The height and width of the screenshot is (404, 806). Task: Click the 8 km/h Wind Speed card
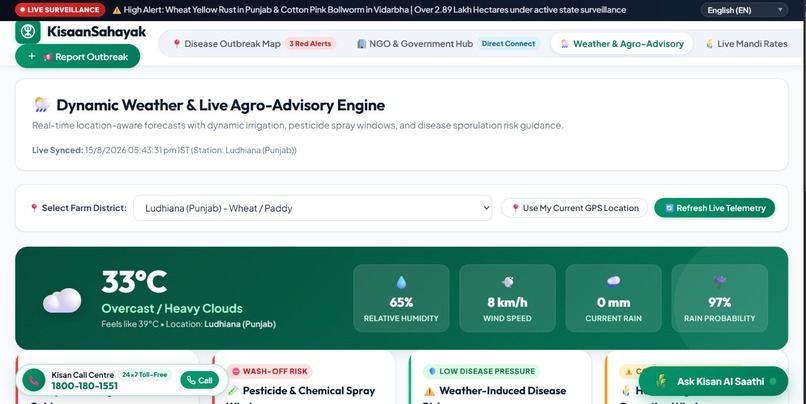click(507, 298)
